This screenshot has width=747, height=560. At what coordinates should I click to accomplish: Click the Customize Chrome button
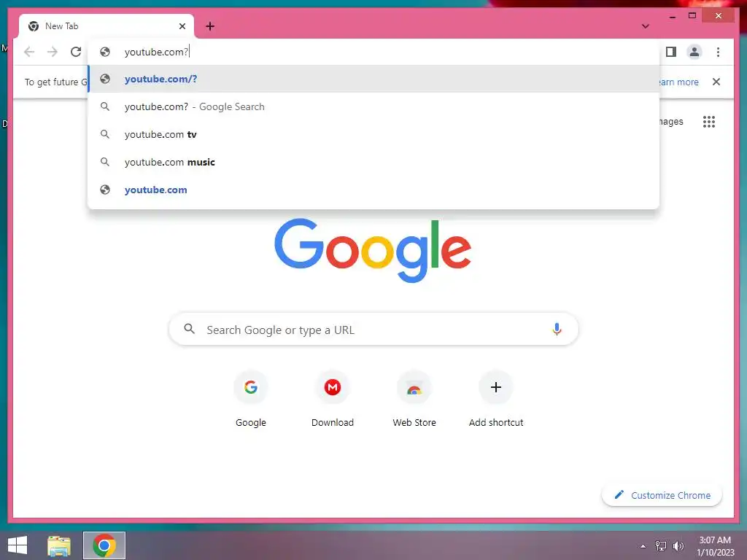[662, 495]
